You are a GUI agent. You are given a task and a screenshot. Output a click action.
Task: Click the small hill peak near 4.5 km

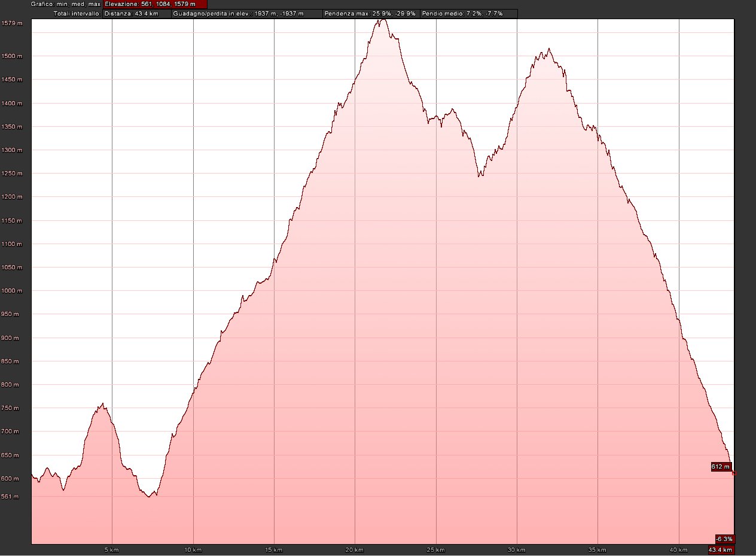pyautogui.click(x=103, y=403)
